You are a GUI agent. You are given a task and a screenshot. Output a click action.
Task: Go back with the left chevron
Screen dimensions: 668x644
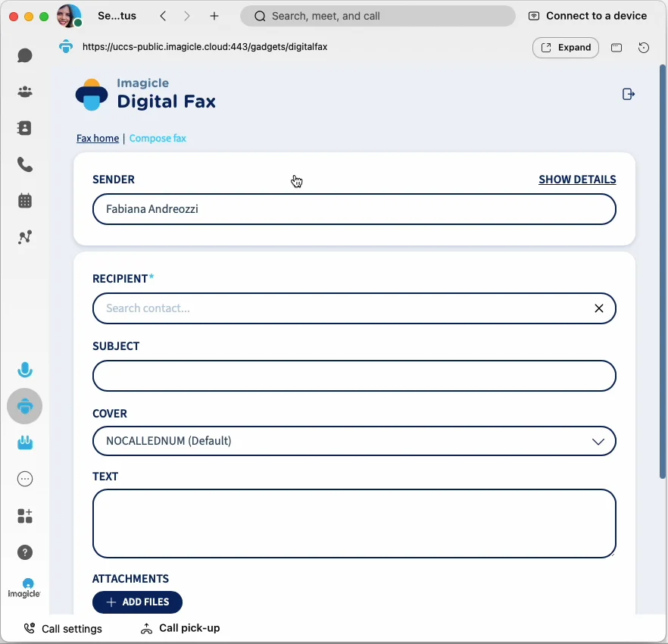(x=163, y=16)
